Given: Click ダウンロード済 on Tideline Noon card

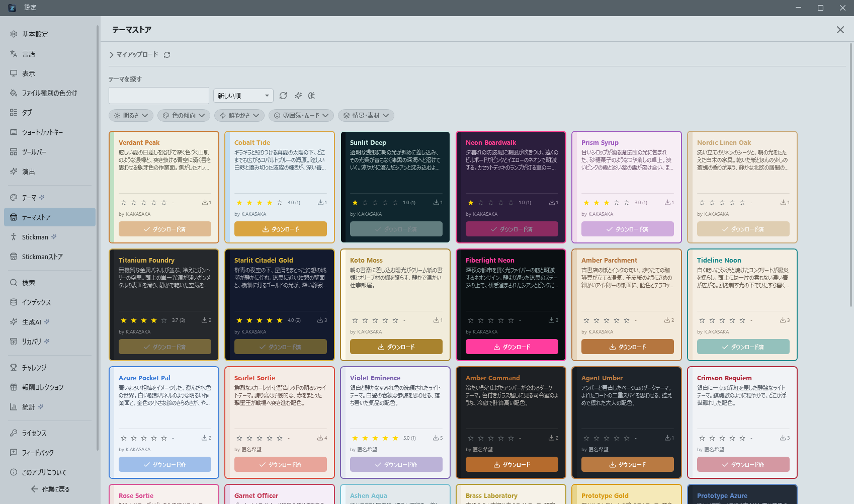Looking at the screenshot, I should pos(743,347).
